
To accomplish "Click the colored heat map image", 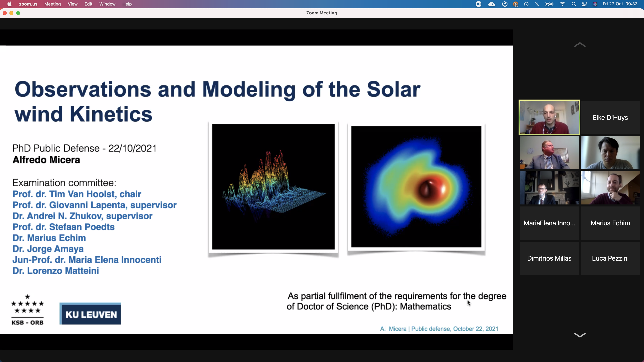I will point(416,187).
